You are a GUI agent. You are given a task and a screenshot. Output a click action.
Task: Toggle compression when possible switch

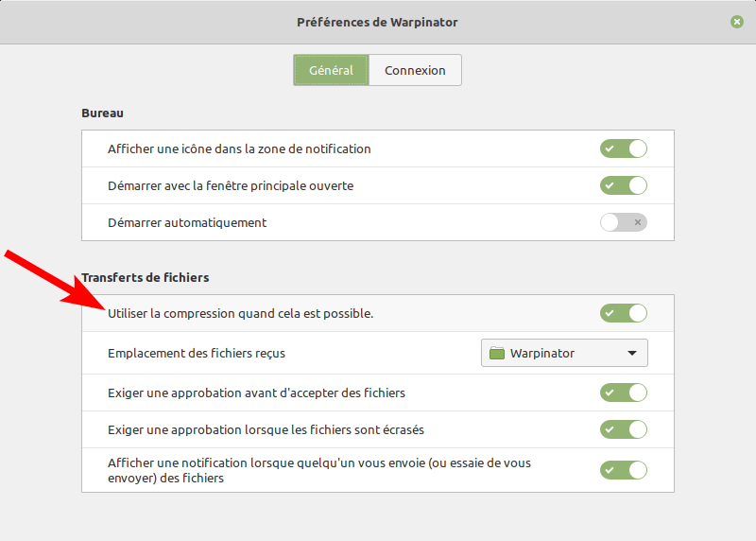pyautogui.click(x=624, y=313)
